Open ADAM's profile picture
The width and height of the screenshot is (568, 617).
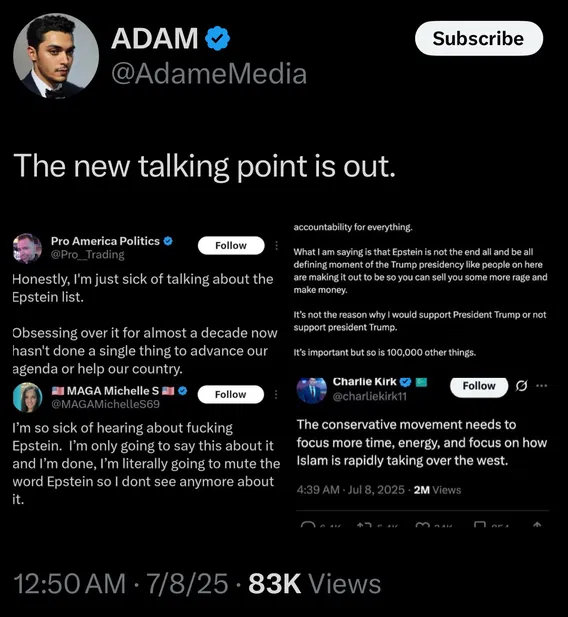(56, 55)
